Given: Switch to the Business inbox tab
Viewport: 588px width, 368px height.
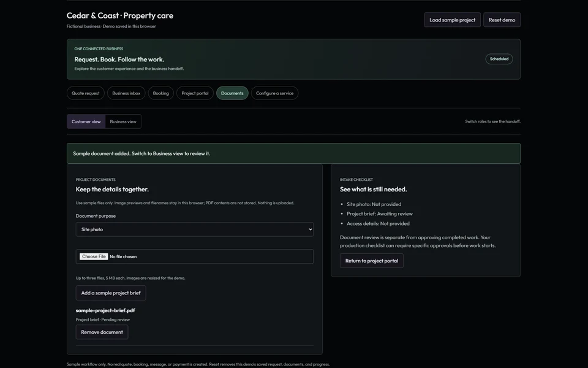Looking at the screenshot, I should point(126,93).
